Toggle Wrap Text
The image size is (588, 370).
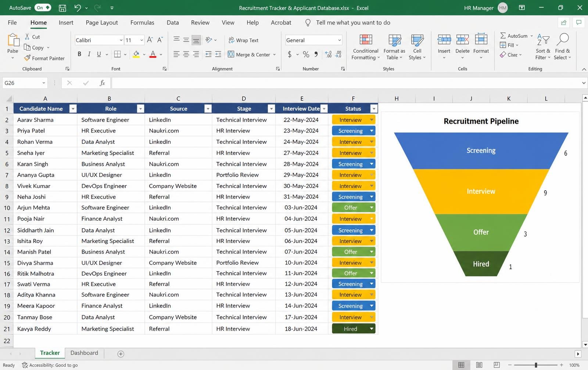tap(243, 40)
